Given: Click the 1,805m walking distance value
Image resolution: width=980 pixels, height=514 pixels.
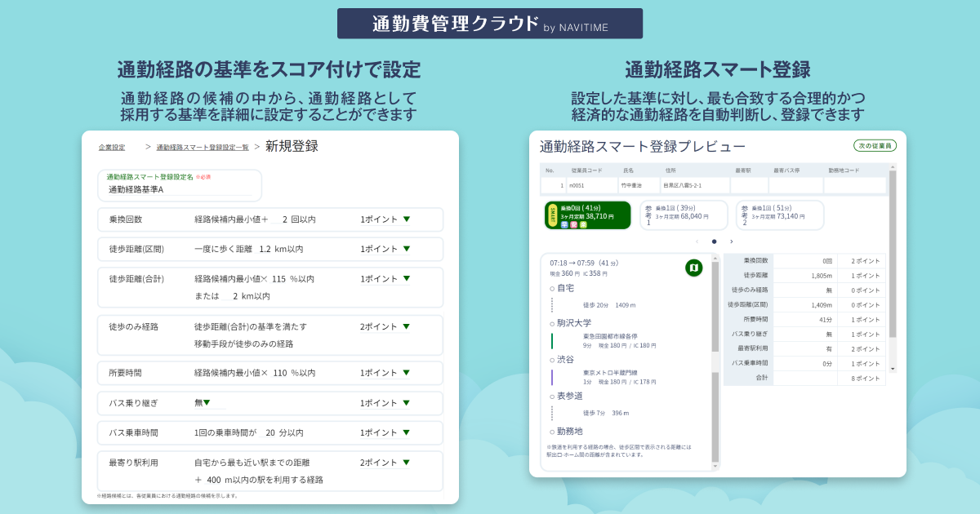Looking at the screenshot, I should tap(821, 275).
